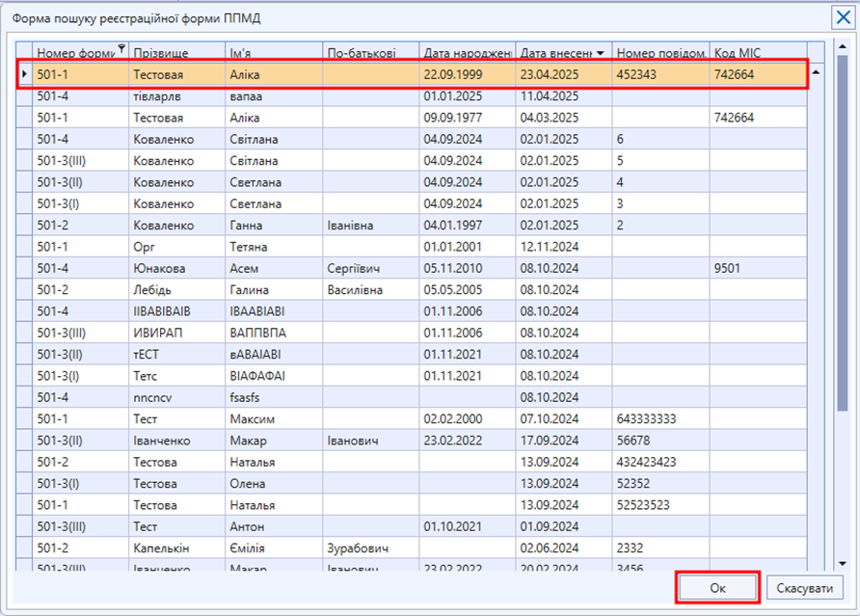Image resolution: width=860 pixels, height=616 pixels.
Task: Cancel the search with the Скасувати button
Action: [805, 588]
